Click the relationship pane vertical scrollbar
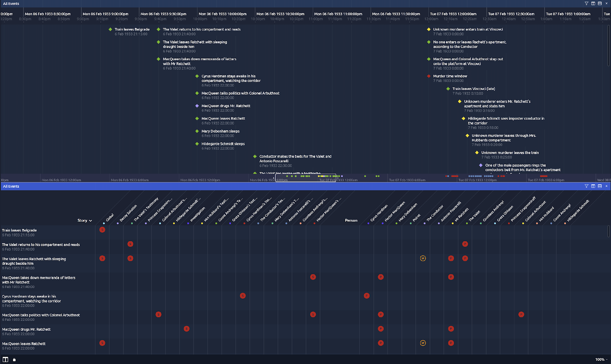The height and width of the screenshot is (364, 611). click(609, 231)
